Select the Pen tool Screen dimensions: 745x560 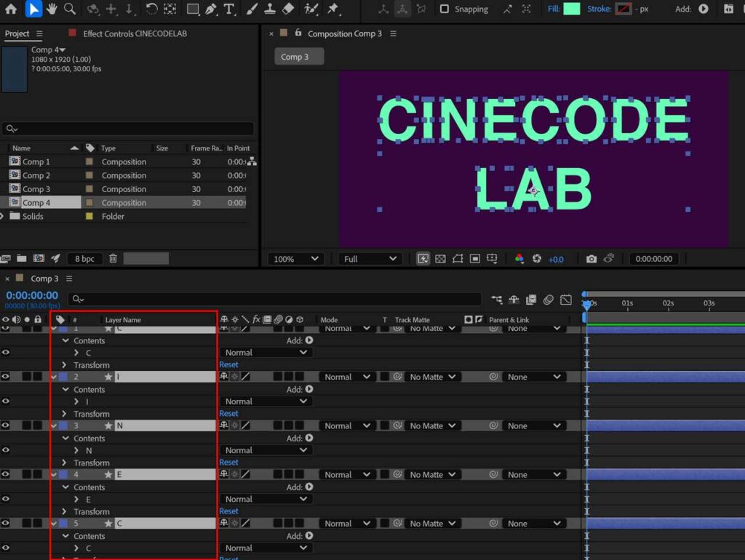pyautogui.click(x=211, y=9)
